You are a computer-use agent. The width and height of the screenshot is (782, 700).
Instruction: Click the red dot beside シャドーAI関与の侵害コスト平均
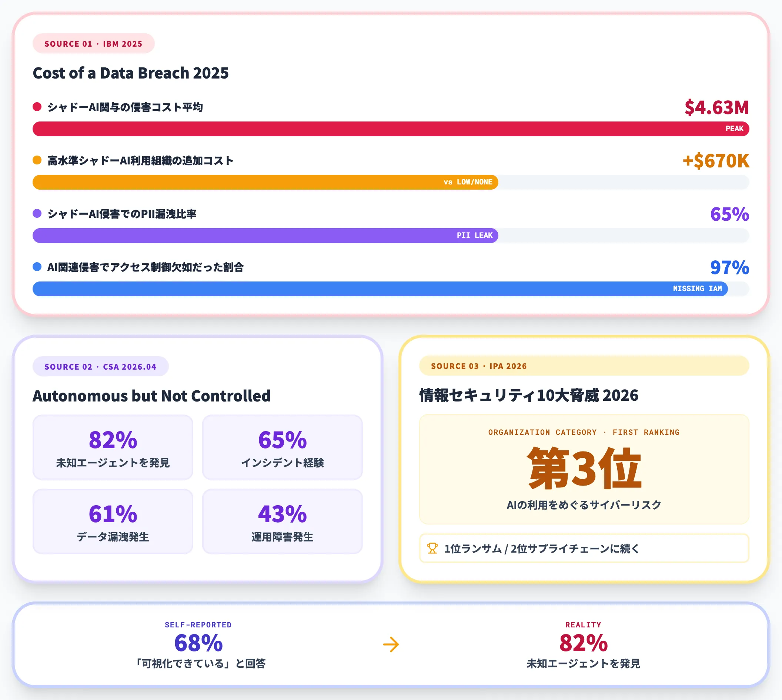(37, 107)
